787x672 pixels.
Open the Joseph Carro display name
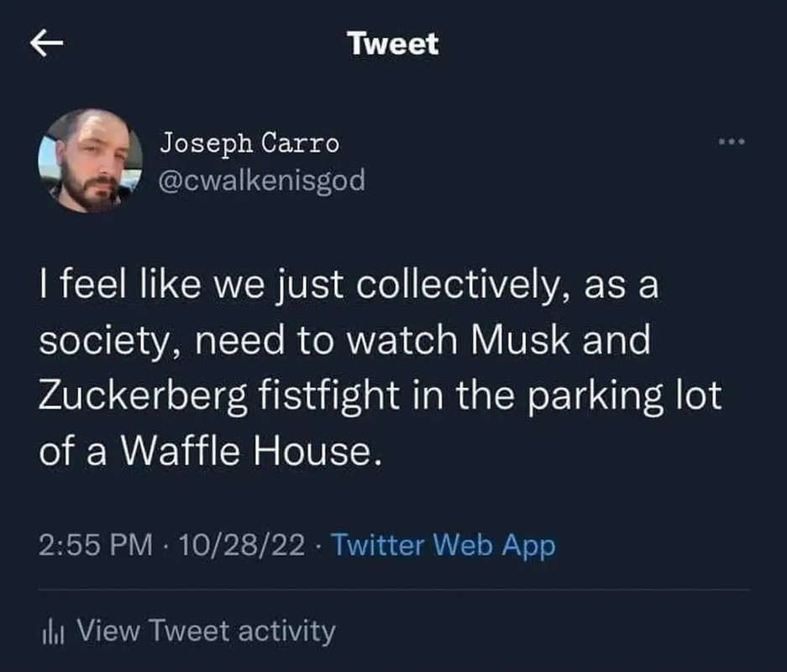click(x=249, y=144)
